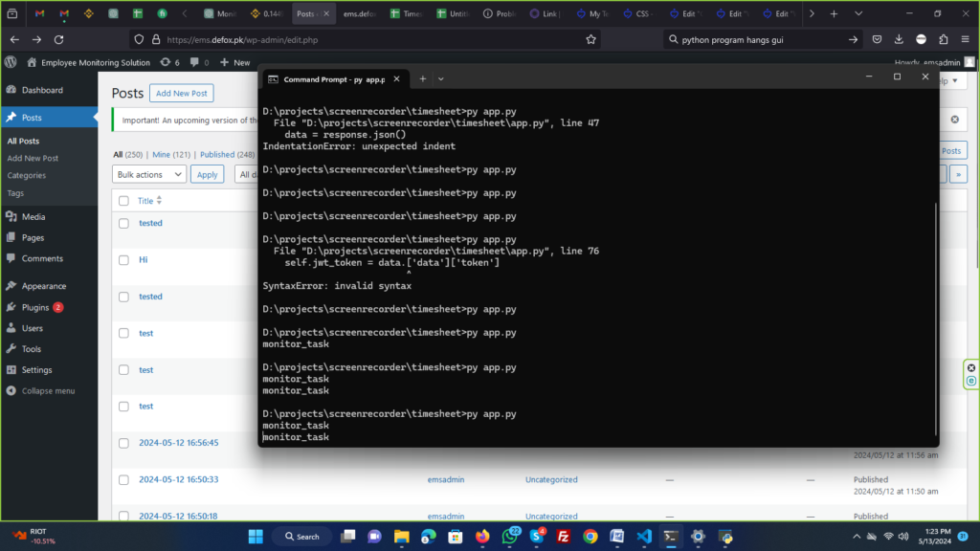
Task: Open Firefox downloads panel
Action: point(899,39)
